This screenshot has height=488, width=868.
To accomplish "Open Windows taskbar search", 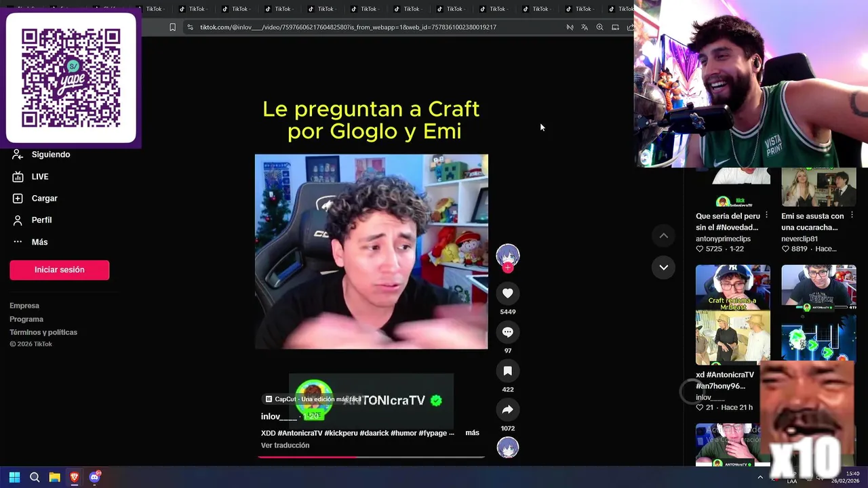I will click(x=35, y=477).
